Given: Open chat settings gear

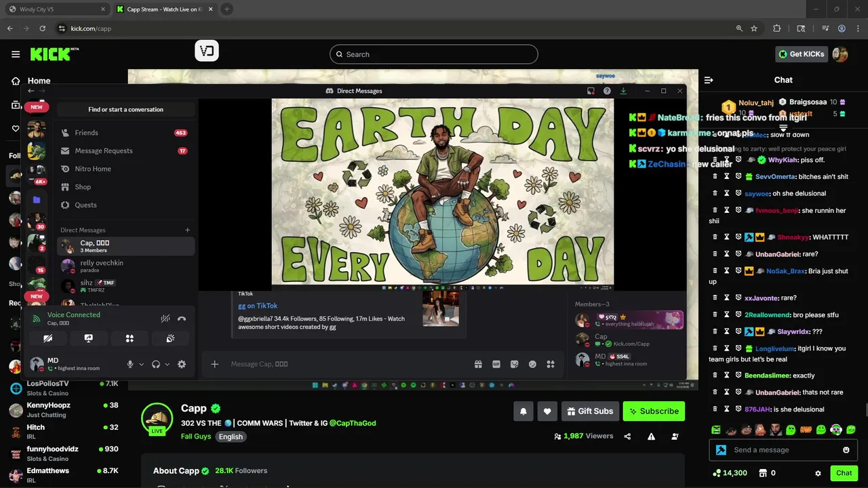Looking at the screenshot, I should pos(818,473).
